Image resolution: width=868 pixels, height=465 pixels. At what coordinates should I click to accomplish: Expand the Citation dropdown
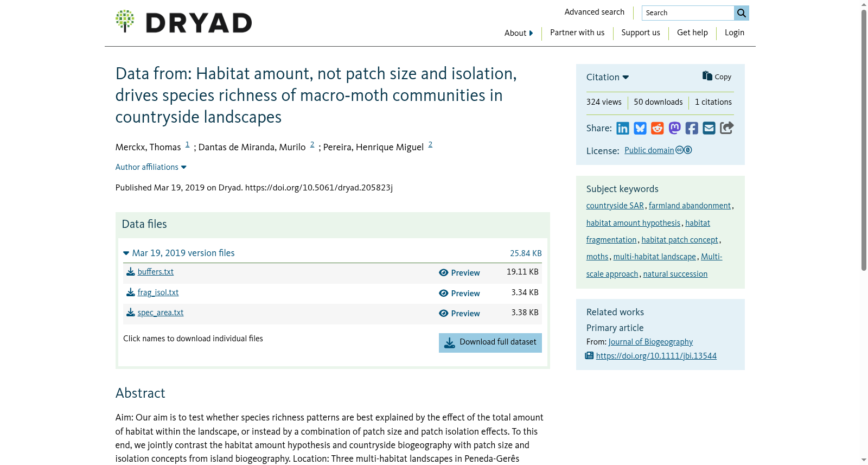point(608,77)
